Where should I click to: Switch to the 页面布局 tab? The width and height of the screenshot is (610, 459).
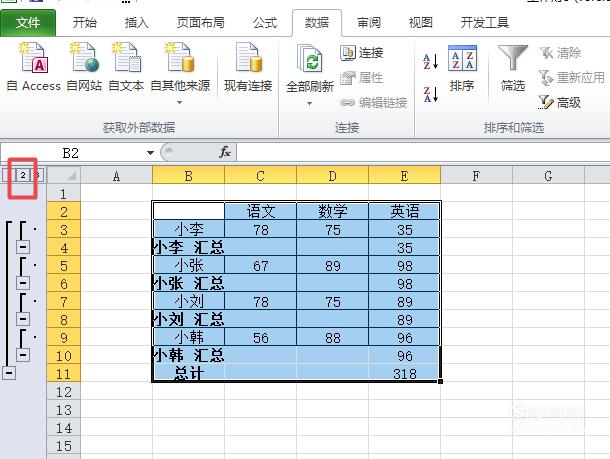[201, 23]
